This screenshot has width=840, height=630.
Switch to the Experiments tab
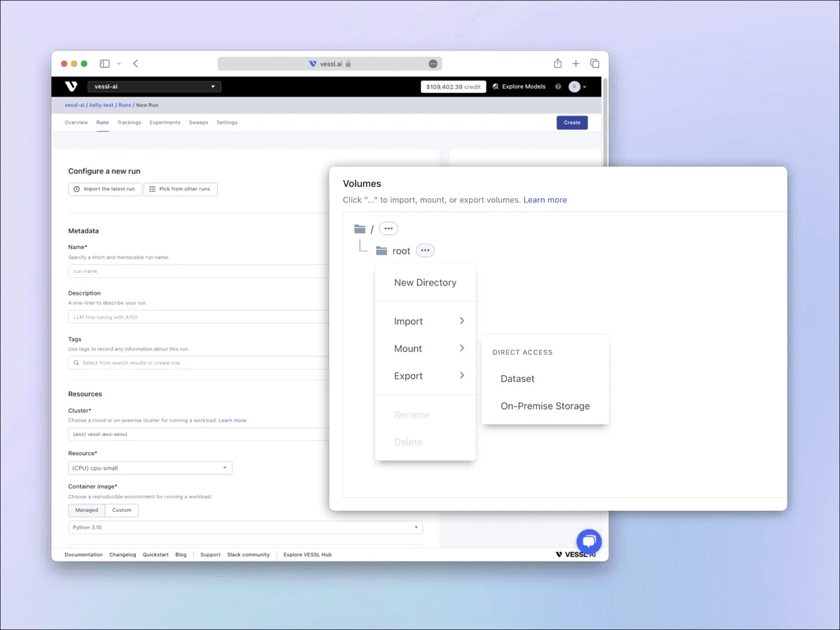coord(164,122)
